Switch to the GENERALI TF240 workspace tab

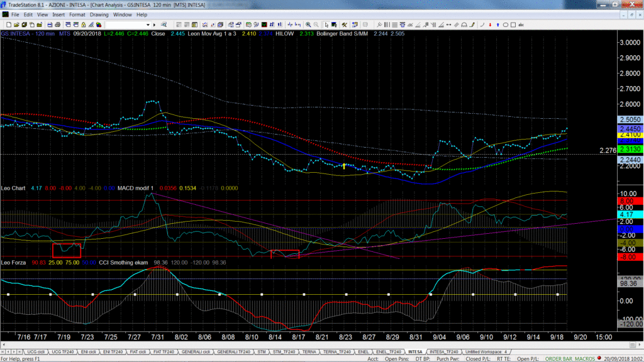coord(233,352)
